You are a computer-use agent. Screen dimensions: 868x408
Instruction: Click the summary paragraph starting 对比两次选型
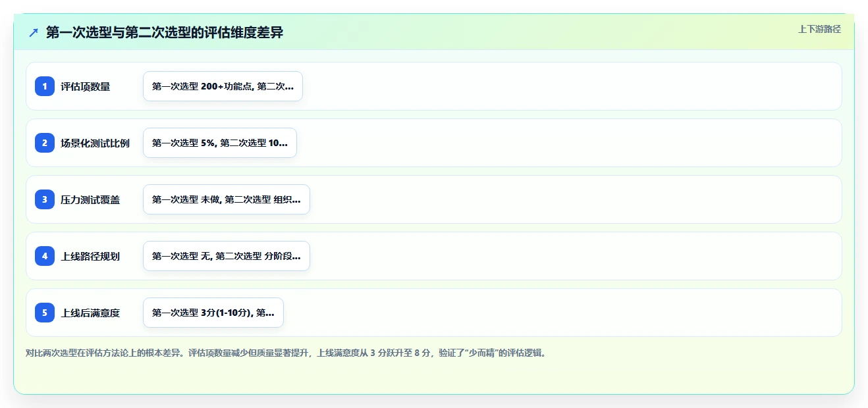point(286,353)
